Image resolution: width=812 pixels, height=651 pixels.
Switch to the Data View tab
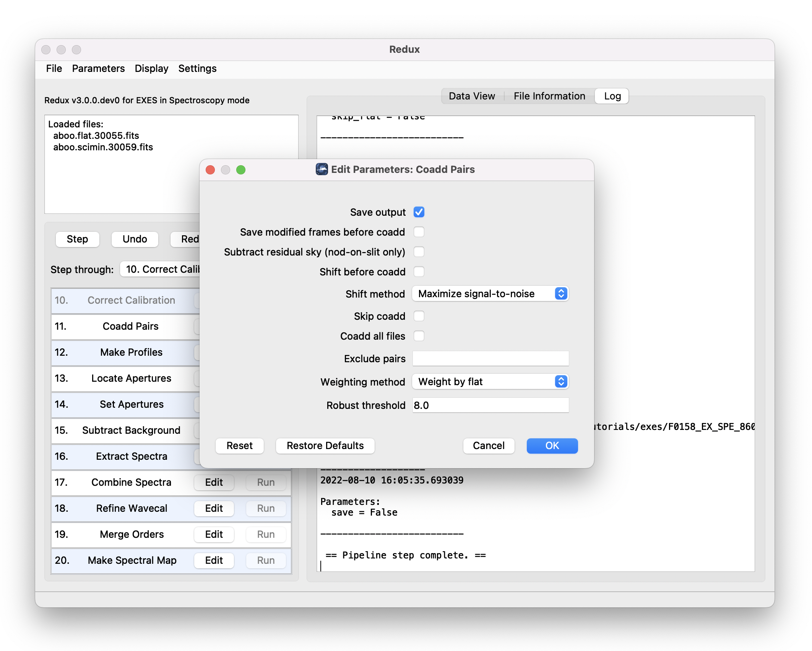[471, 96]
